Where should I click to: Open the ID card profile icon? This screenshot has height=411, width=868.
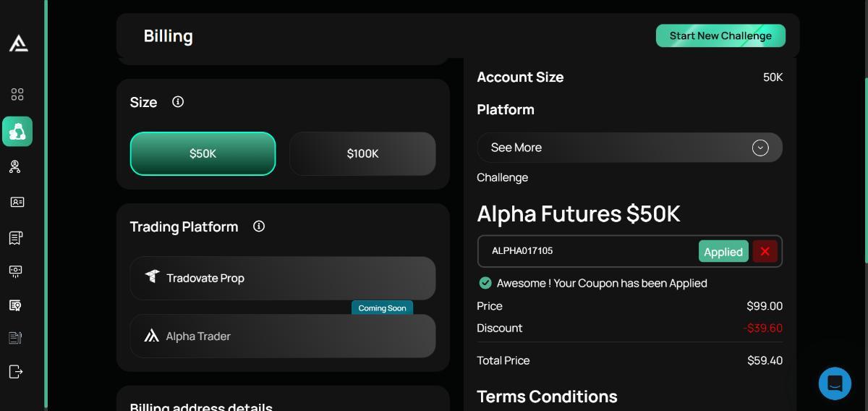pyautogui.click(x=17, y=203)
